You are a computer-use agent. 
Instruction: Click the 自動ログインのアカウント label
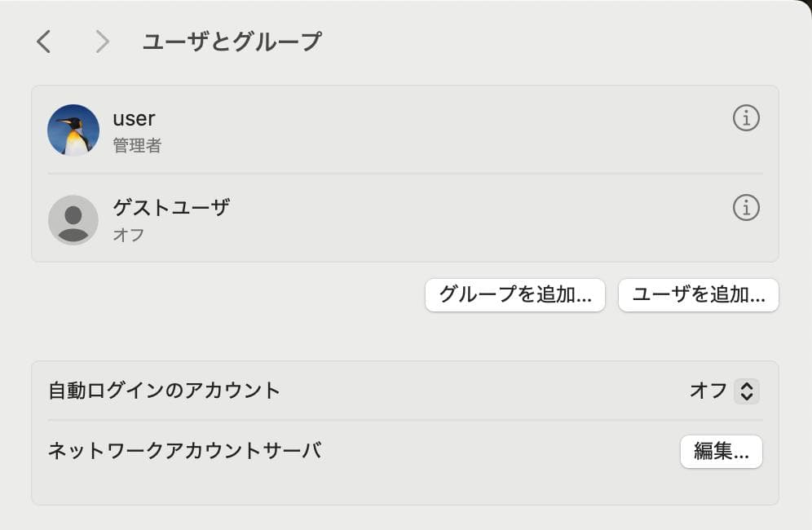click(164, 391)
